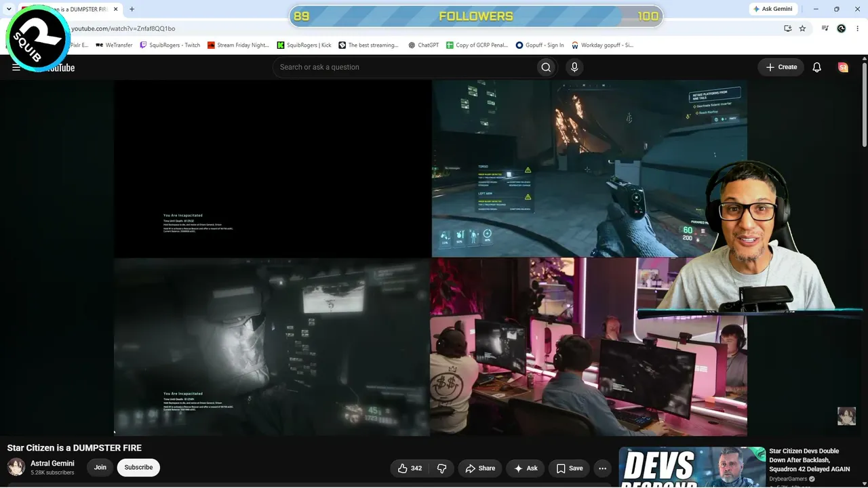Open the YouTube guide hamburger menu
Screen dimensions: 868x488
pos(16,67)
